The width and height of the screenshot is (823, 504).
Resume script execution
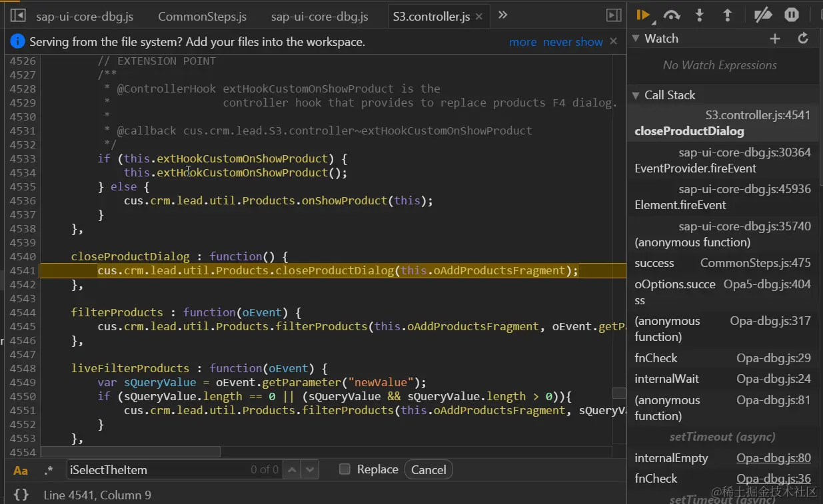point(643,15)
